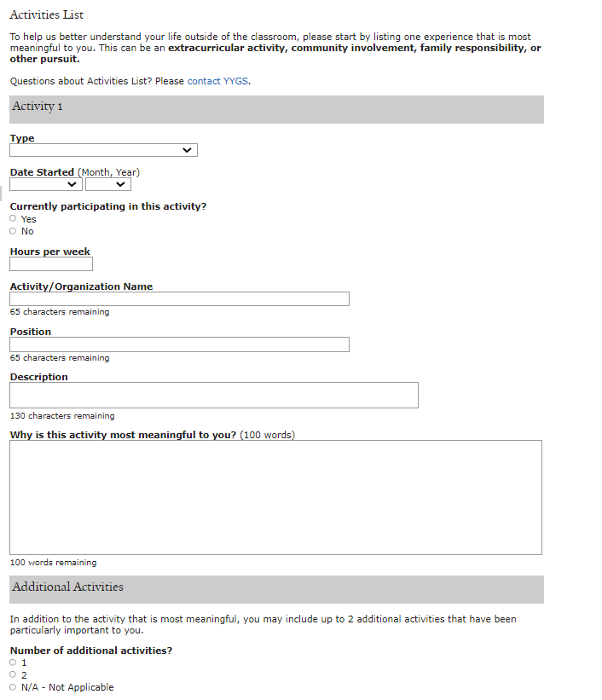Select Yes for currently participating
Image resolution: width=602 pixels, height=700 pixels.
tap(13, 219)
